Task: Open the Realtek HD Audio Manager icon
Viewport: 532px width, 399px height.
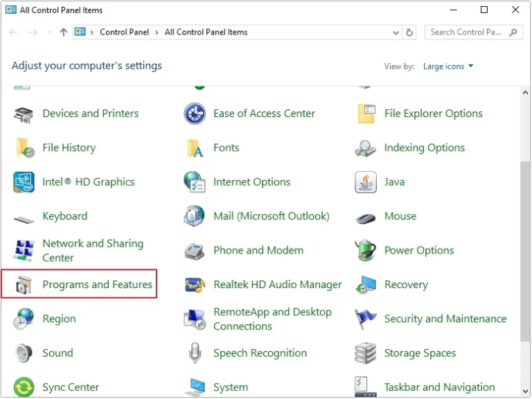Action: (x=195, y=285)
